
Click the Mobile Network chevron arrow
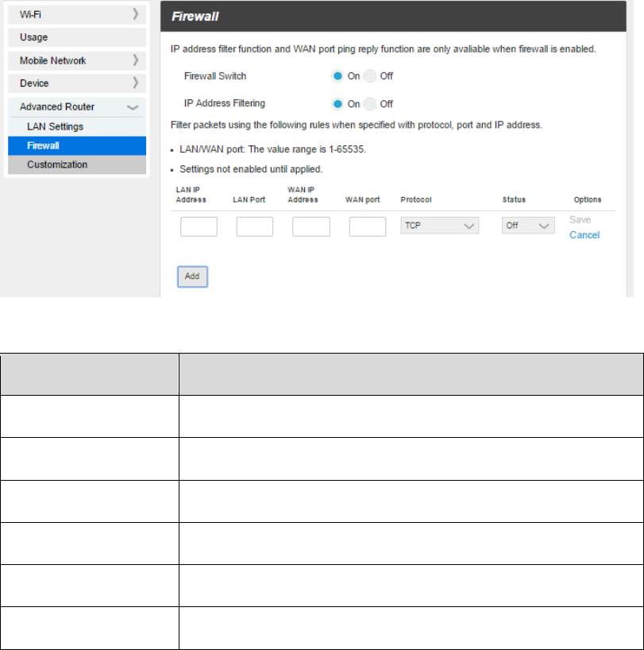coord(136,60)
